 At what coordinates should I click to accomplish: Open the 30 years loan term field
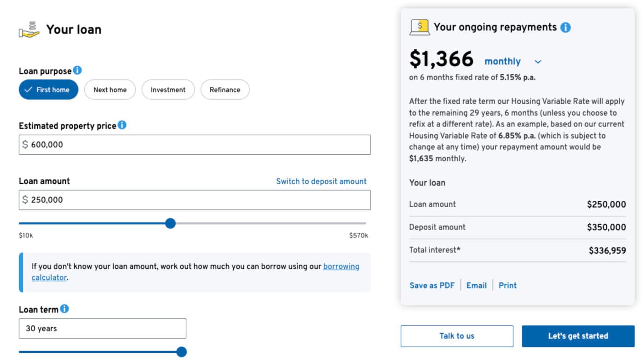coord(103,328)
